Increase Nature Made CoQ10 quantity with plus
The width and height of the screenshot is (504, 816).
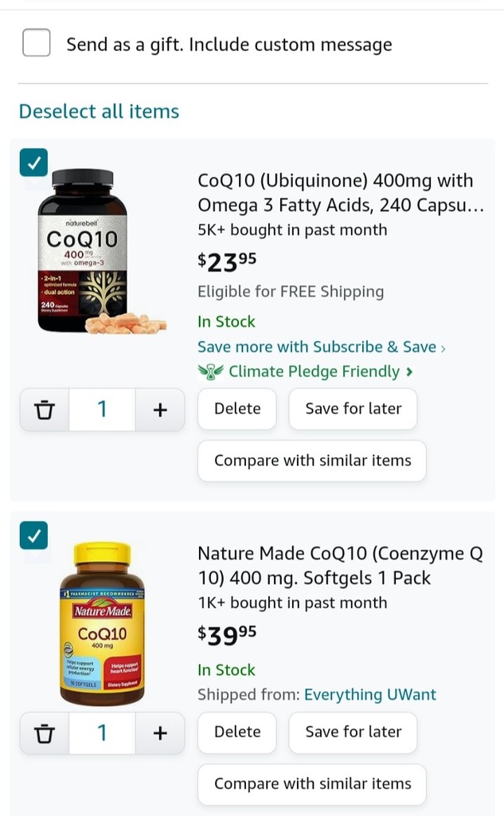click(x=160, y=733)
